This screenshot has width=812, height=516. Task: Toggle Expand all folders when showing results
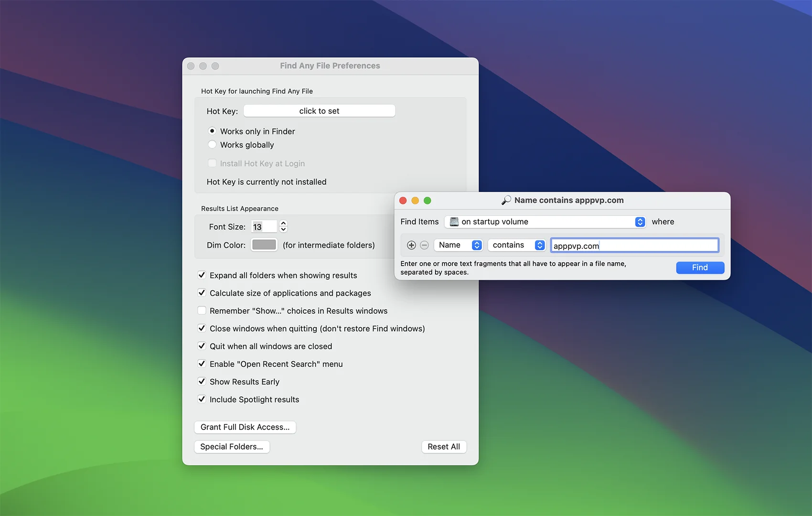[202, 275]
